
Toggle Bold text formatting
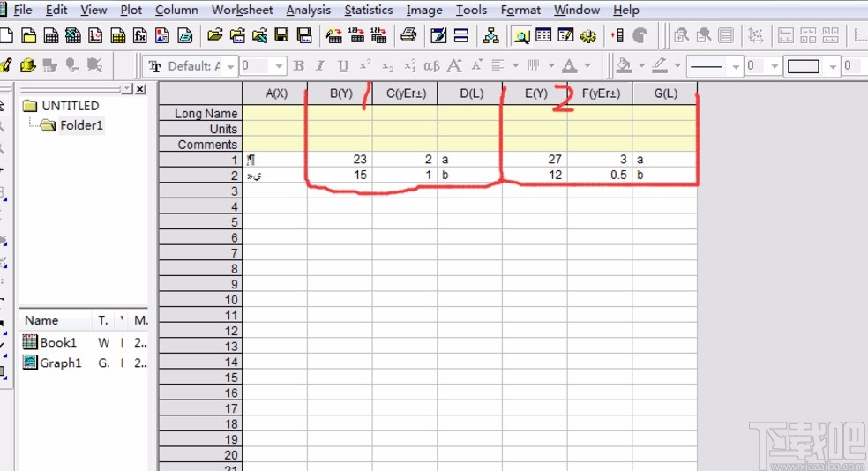coord(299,66)
